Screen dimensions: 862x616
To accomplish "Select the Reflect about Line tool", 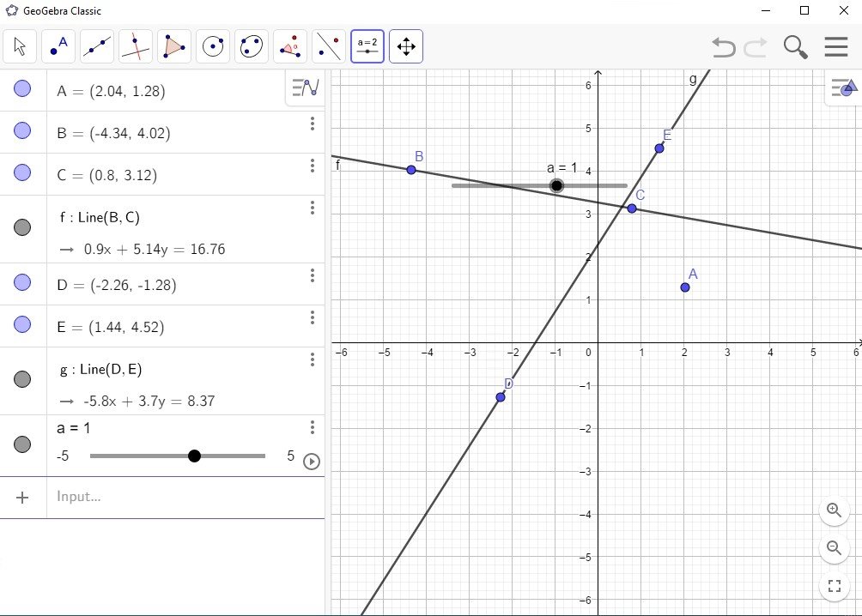I will [329, 46].
